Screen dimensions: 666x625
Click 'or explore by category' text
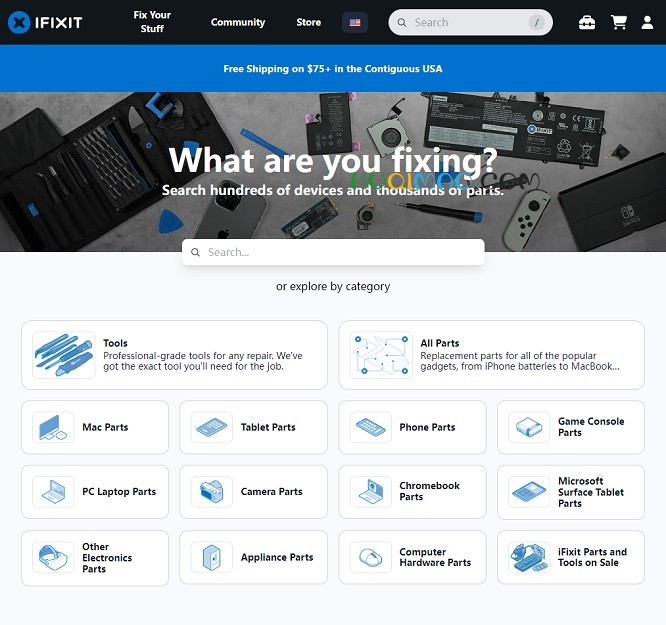tap(333, 286)
